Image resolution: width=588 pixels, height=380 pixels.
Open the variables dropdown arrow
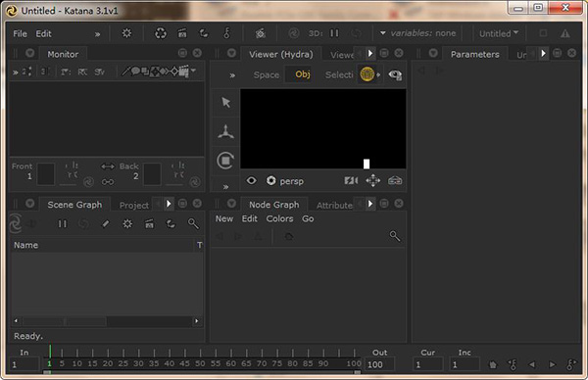[x=382, y=33]
